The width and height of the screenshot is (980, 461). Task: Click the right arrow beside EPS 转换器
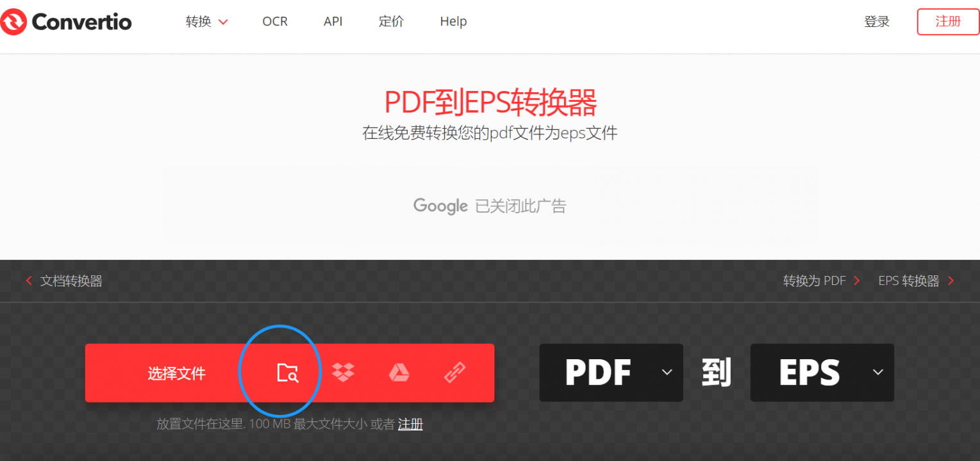pos(952,280)
